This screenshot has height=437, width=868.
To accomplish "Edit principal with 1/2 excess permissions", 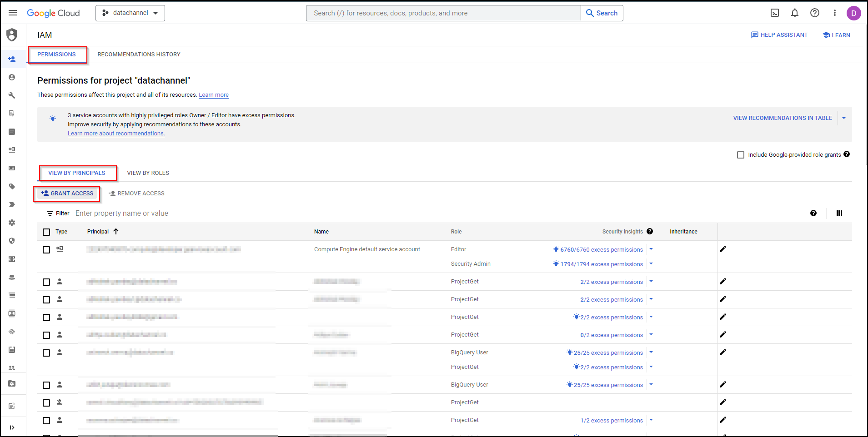I will (723, 420).
